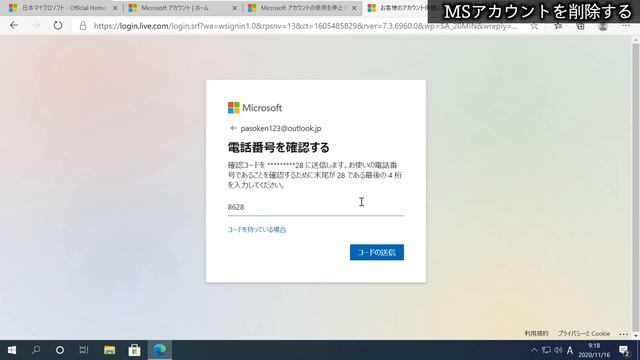The width and height of the screenshot is (640, 360).
Task: Open taskbar search magnifier
Action: pyautogui.click(x=36, y=350)
